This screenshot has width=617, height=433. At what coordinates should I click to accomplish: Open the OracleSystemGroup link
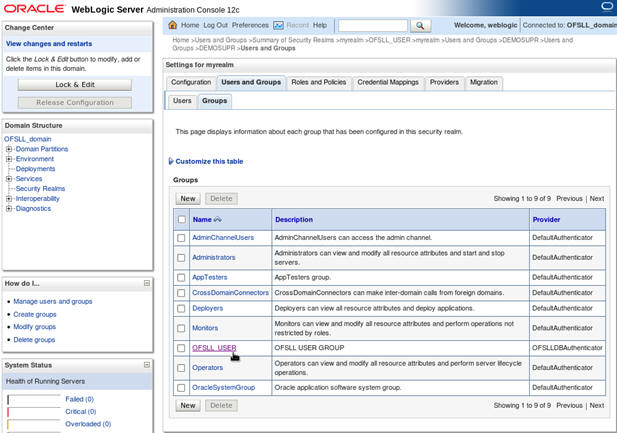click(x=224, y=388)
